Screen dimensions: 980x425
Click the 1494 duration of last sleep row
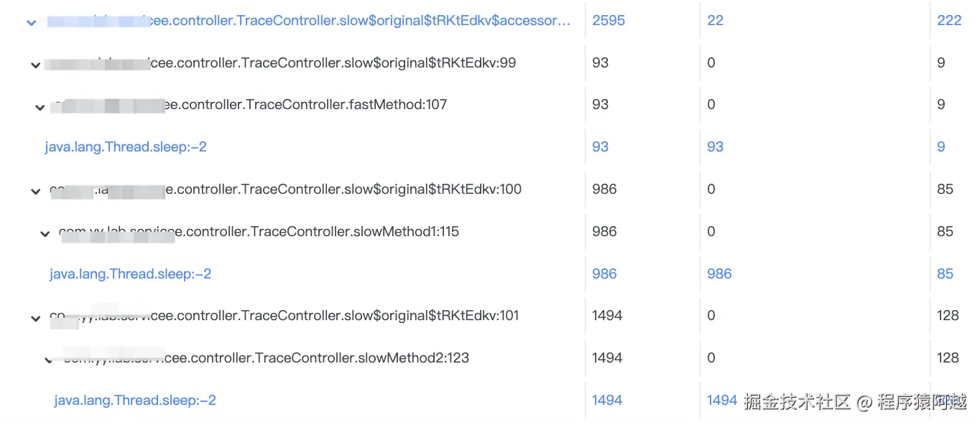click(607, 400)
